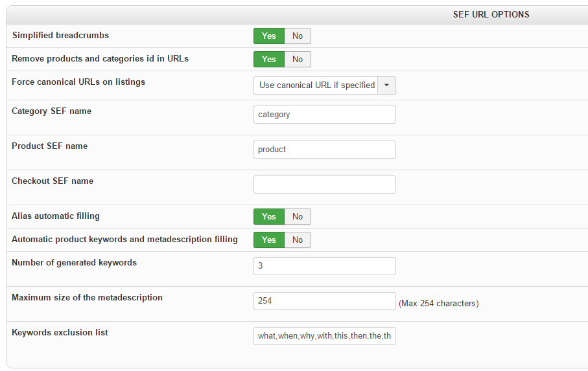588x371 pixels.
Task: Click the 'Keywords exclusion list' label
Action: click(60, 333)
